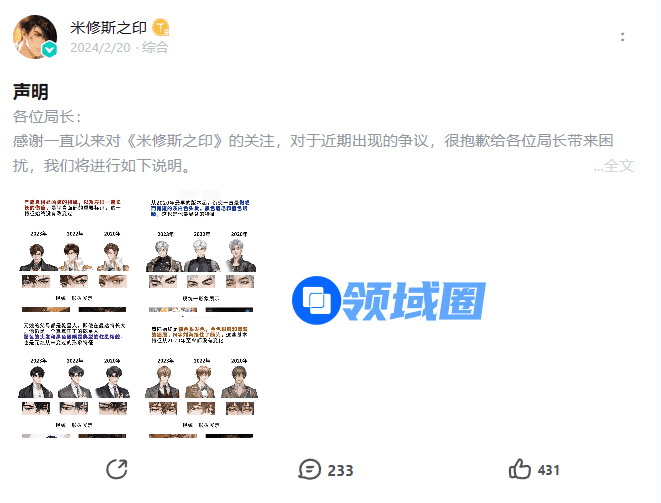Open the black-haired character comparison thumbnail
Screen dimensions: 661x503
(x=74, y=381)
